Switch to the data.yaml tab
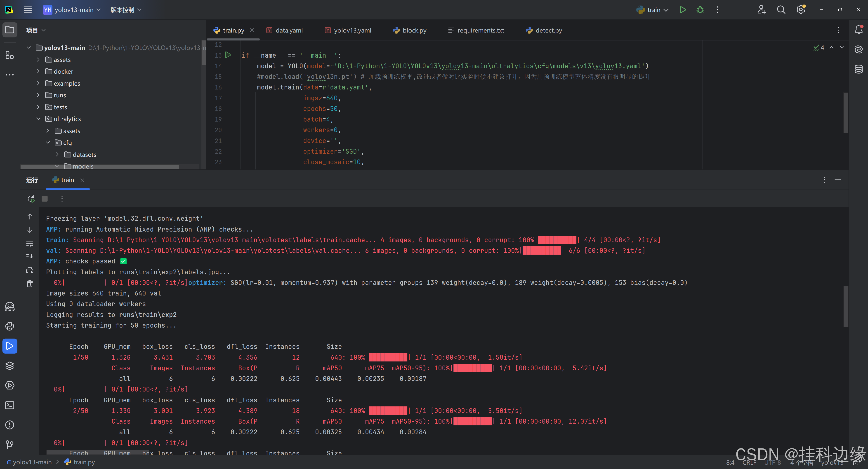This screenshot has height=469, width=868. 285,30
